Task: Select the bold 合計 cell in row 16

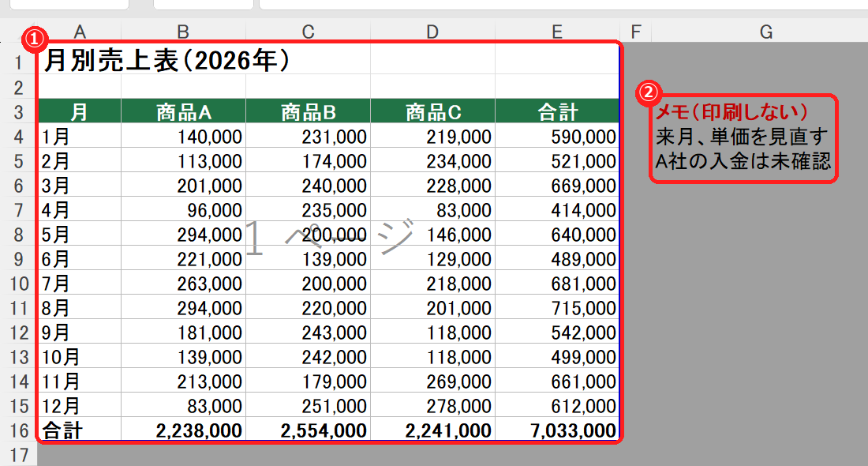Action: (x=79, y=430)
